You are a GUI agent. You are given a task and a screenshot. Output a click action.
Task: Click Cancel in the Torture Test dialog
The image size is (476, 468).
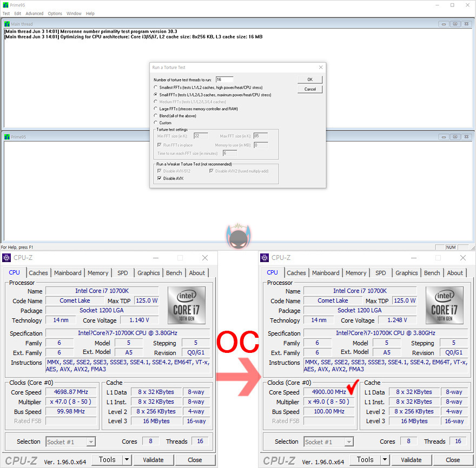click(310, 89)
